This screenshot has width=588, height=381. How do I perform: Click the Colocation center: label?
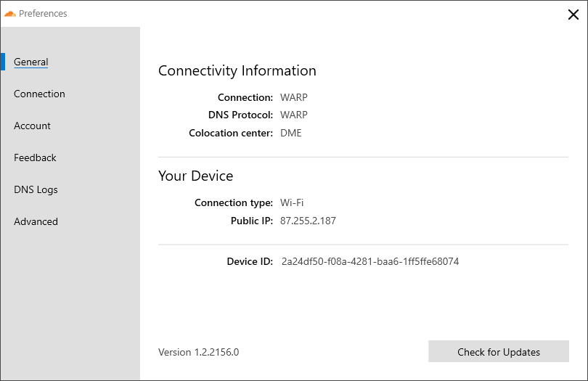point(231,133)
